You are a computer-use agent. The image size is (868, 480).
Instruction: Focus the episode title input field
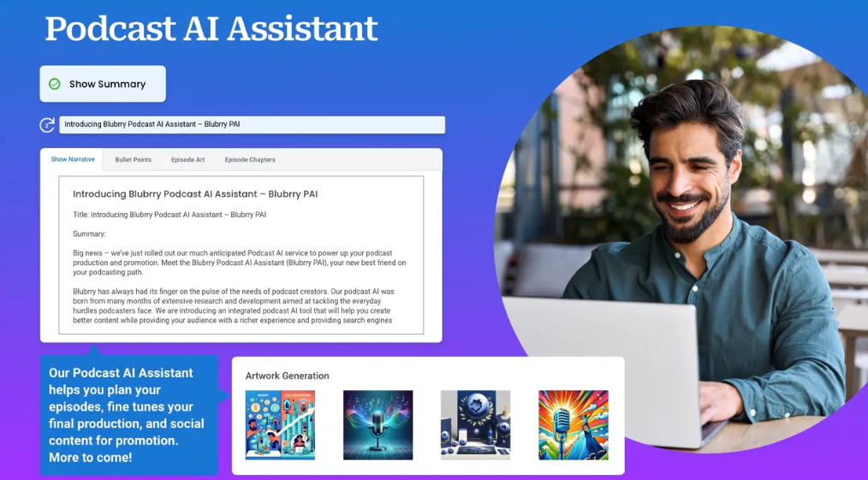(252, 124)
